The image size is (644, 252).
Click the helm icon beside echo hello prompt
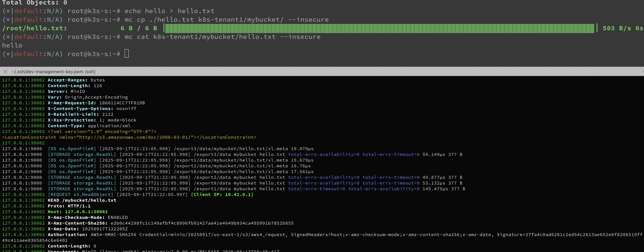click(8, 11)
